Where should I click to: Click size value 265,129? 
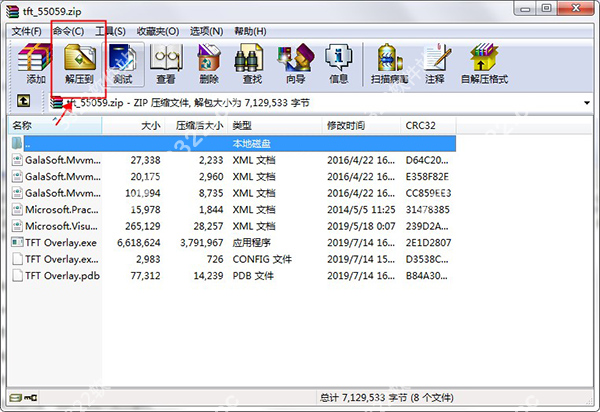[x=142, y=226]
